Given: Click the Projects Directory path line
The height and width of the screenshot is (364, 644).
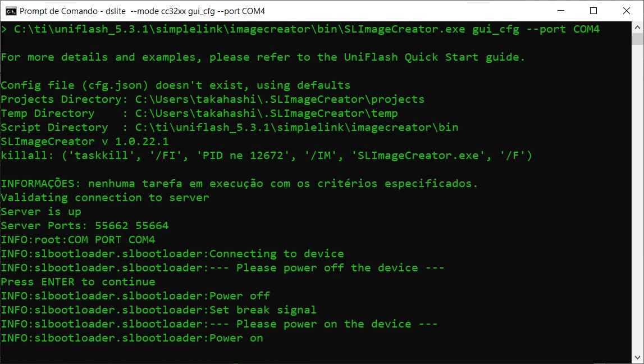Looking at the screenshot, I should pos(212,99).
